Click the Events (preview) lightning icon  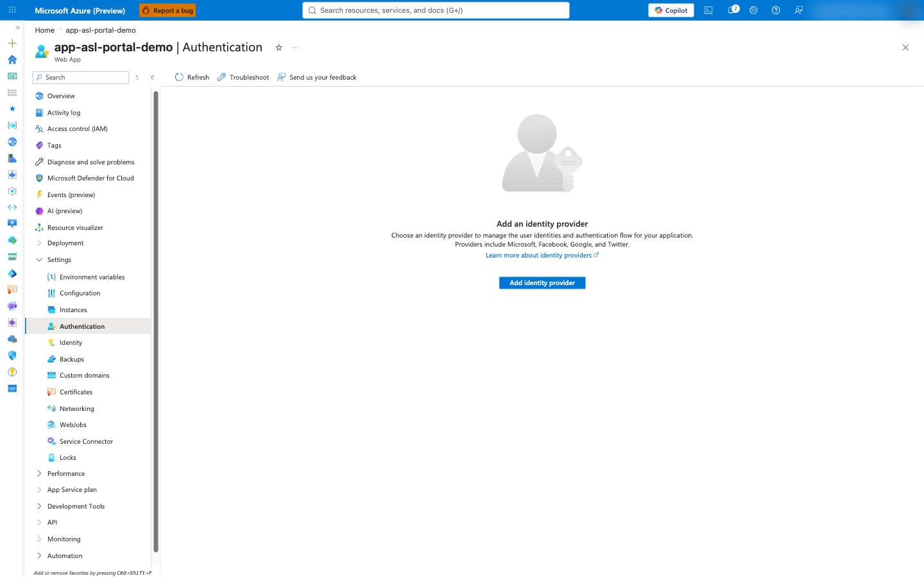point(39,195)
